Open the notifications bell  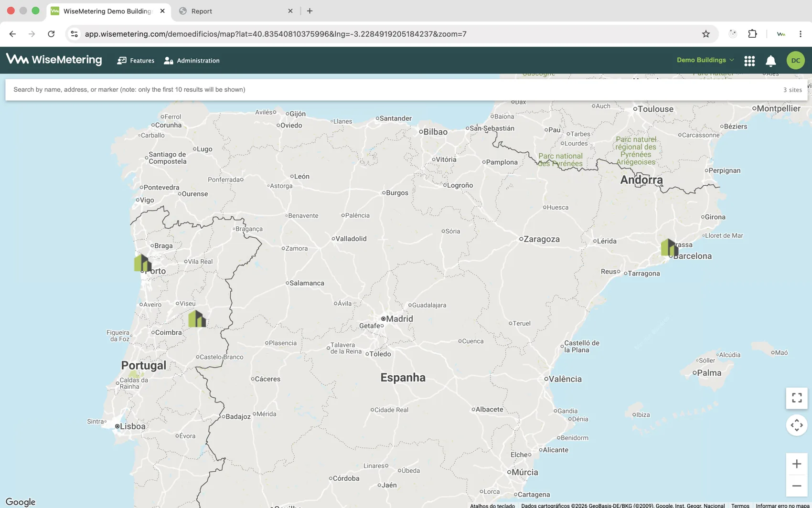(x=771, y=61)
